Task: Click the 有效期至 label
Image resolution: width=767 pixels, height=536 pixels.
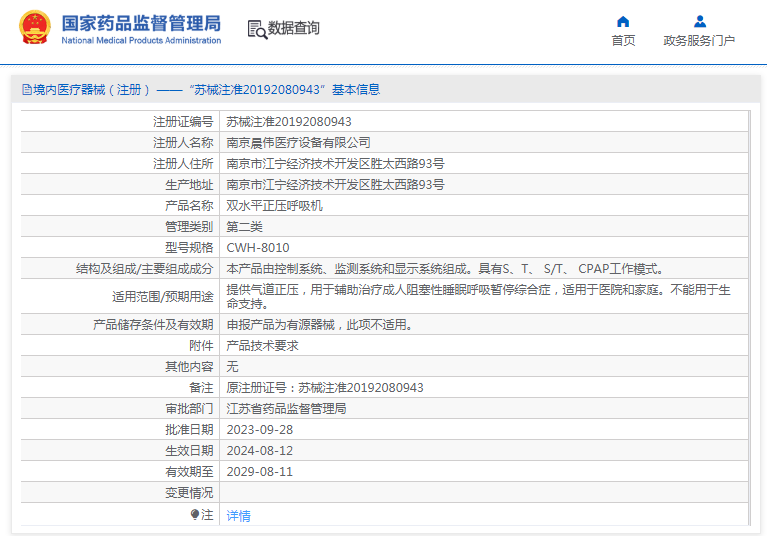Action: click(x=189, y=472)
